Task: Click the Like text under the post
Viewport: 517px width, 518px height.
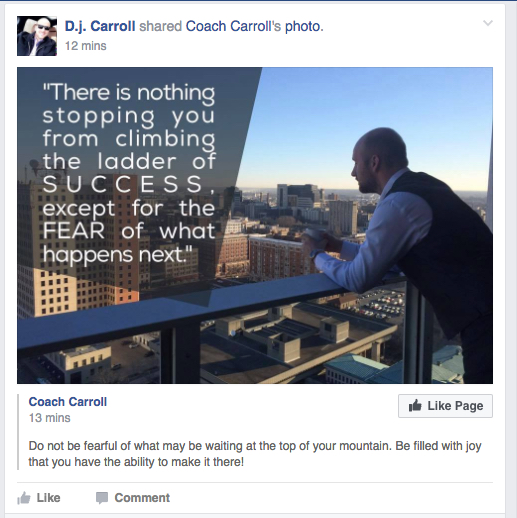Action: coord(48,498)
